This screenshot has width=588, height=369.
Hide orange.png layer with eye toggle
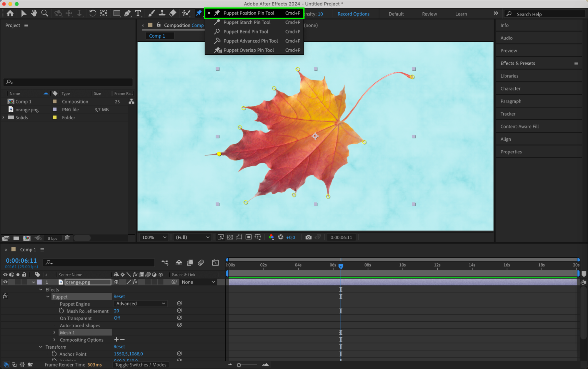click(5, 282)
